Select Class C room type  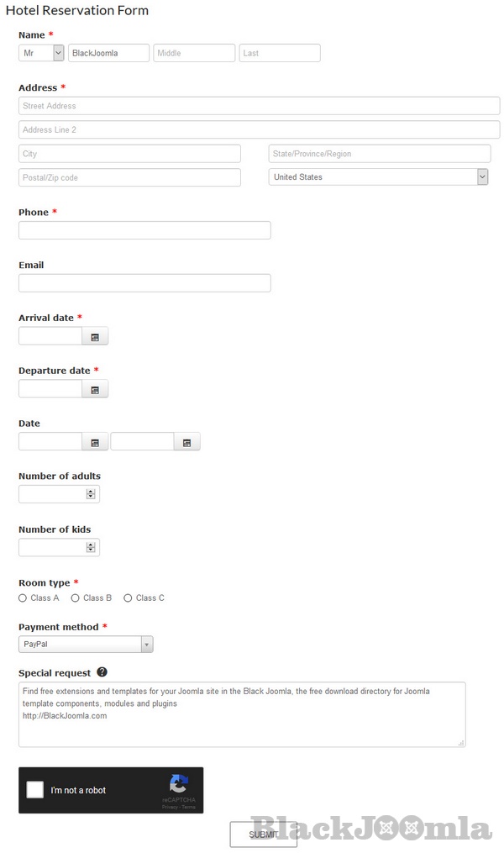click(128, 598)
